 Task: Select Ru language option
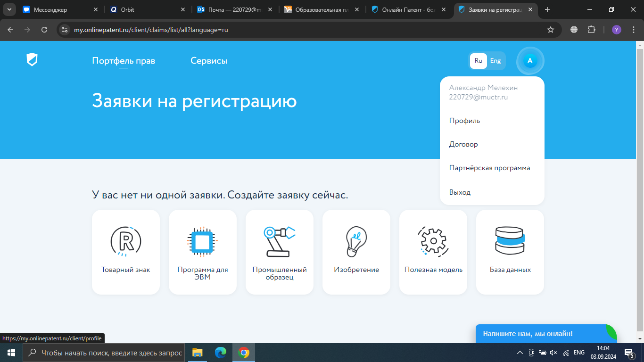pos(479,61)
